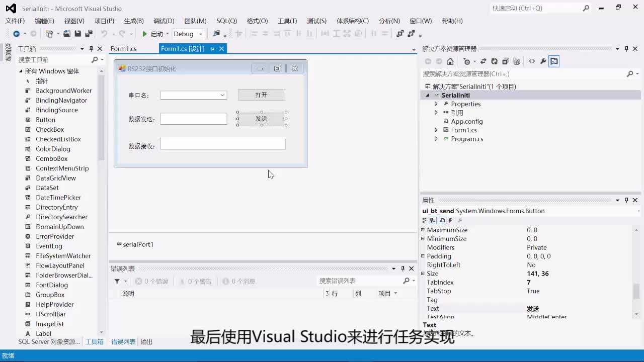Collapse the SerialIniti project node
The width and height of the screenshot is (644, 362).
click(427, 96)
